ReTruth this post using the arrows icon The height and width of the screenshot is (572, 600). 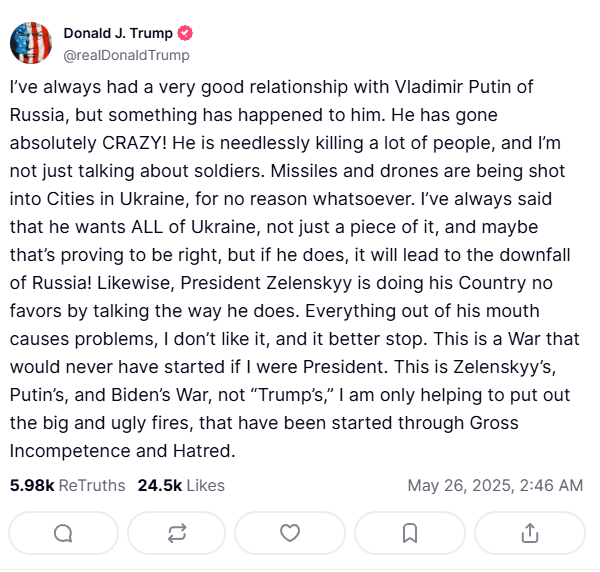tap(177, 533)
